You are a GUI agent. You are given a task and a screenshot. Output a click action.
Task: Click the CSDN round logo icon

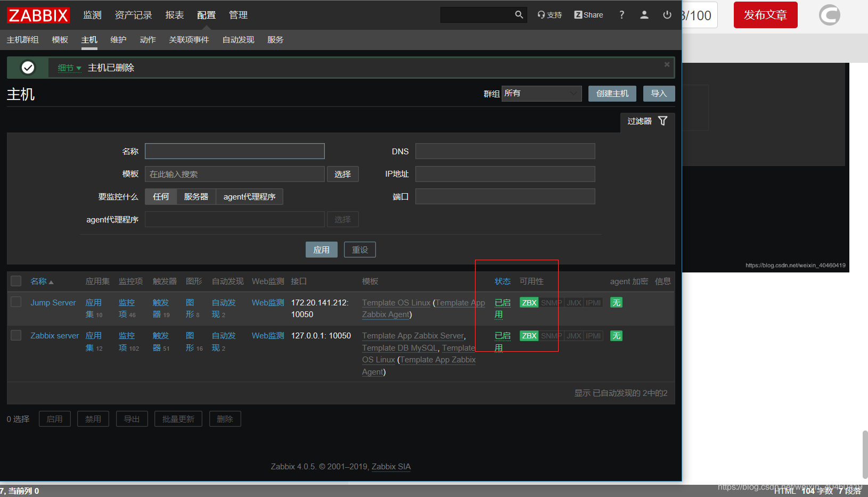point(829,15)
